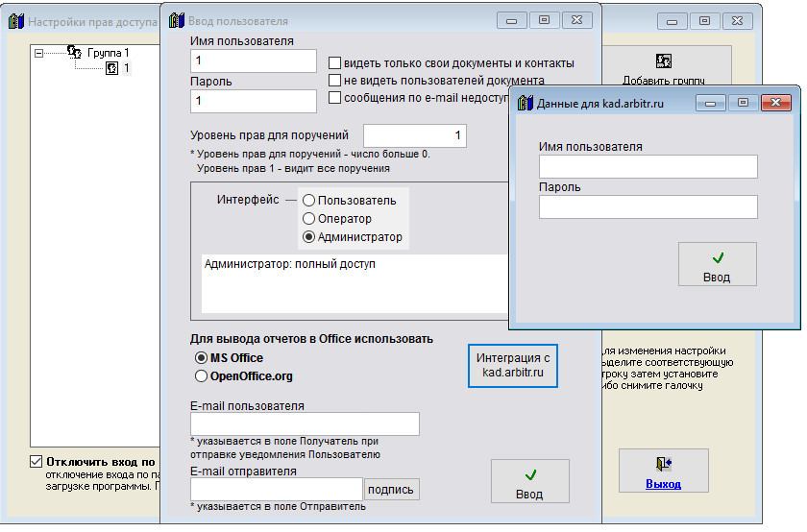Maximize the Данные для kad.arbitr.ru dialog
This screenshot has height=532, width=807.
coord(743,103)
